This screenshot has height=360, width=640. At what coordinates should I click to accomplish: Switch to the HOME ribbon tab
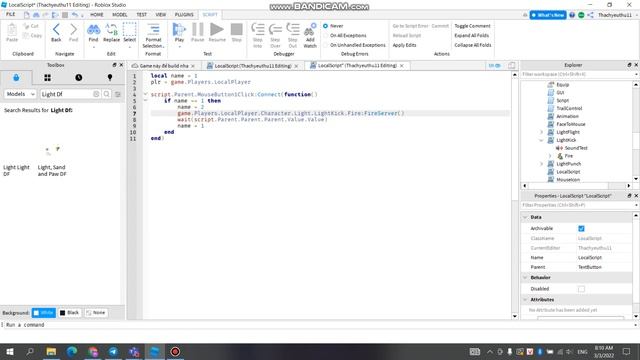[x=97, y=15]
